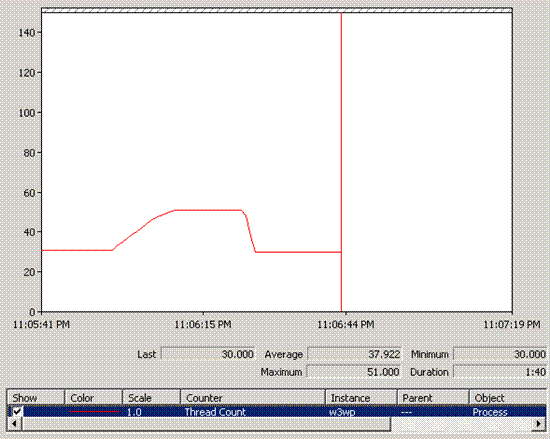Click the red line color swatch for Thread Count
This screenshot has height=439, width=550.
tap(94, 412)
